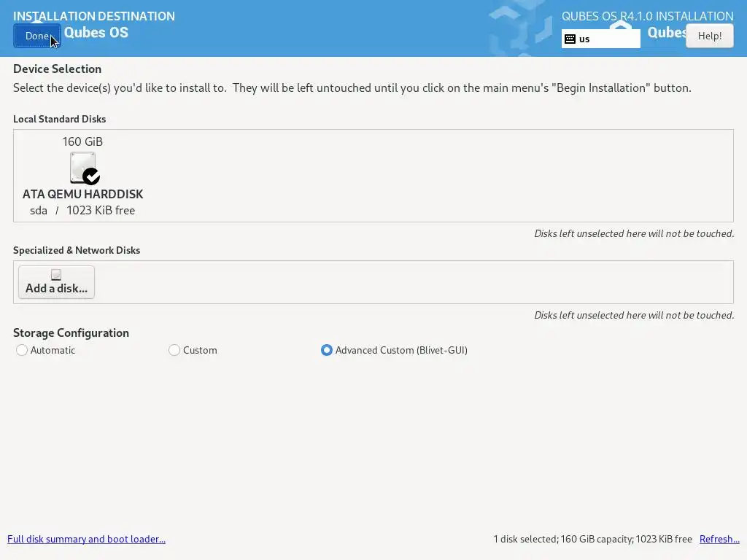747x560 pixels.
Task: Click the Qubes OS logo text beside Done
Action: pos(96,32)
